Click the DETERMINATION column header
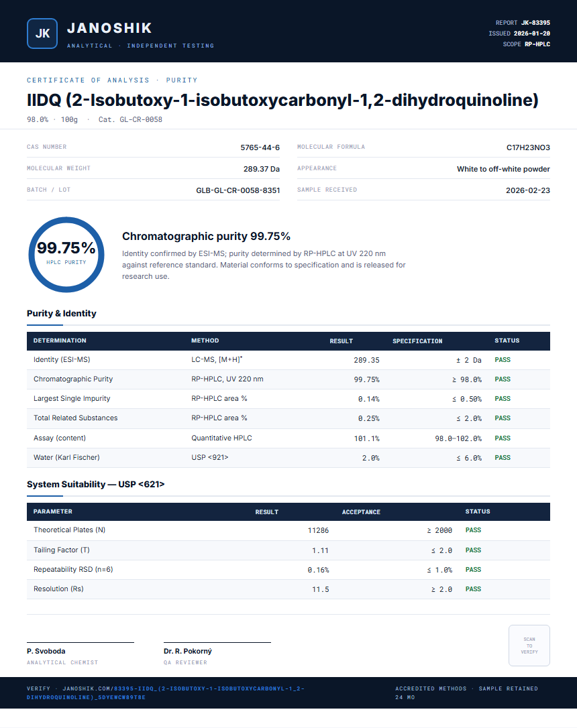This screenshot has height=728, width=577. click(x=60, y=341)
